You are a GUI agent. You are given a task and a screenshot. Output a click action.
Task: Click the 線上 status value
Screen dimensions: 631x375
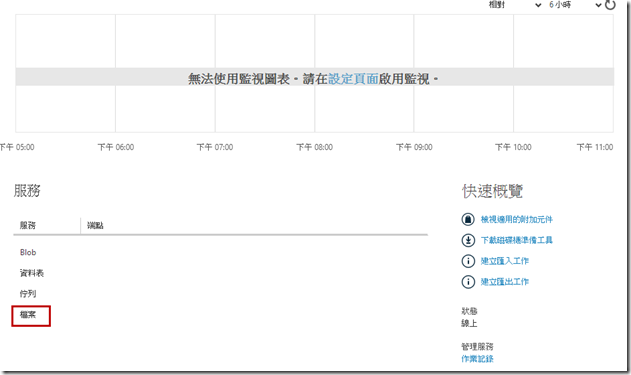pyautogui.click(x=469, y=323)
